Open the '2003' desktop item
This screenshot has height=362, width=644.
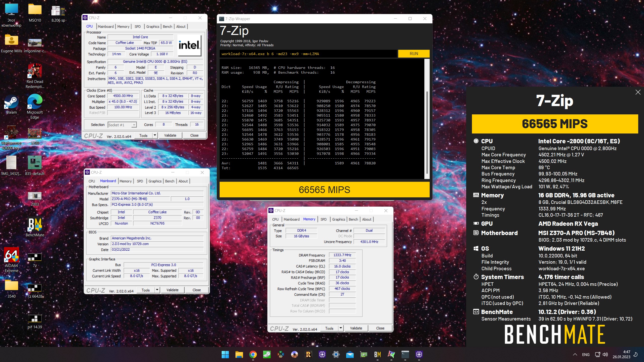pyautogui.click(x=35, y=199)
